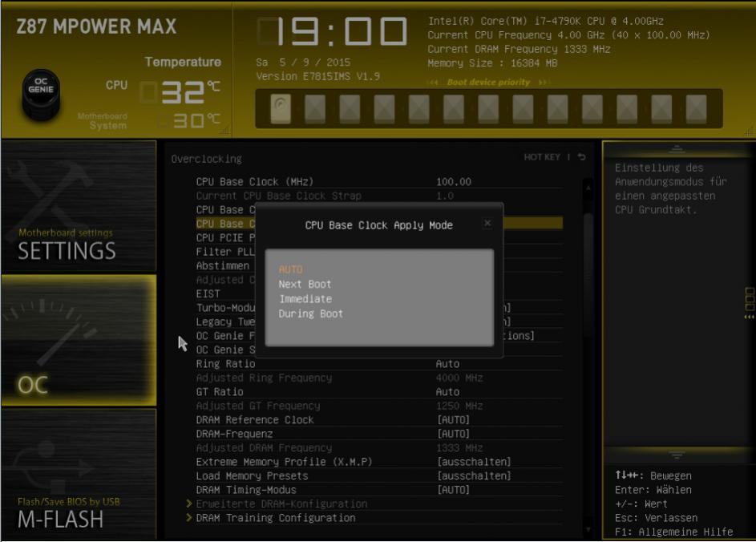The image size is (756, 542).
Task: Open Load Memory Presets [ausschalten] option
Action: (x=474, y=476)
